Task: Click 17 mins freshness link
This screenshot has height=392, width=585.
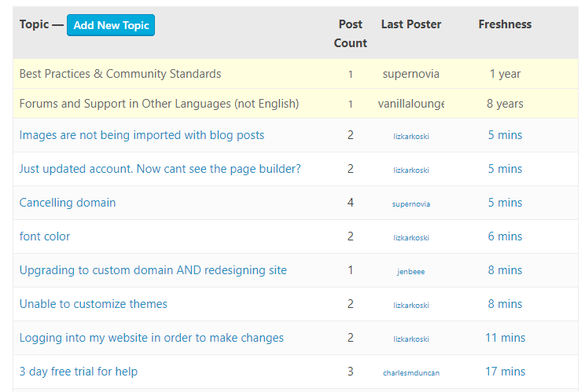Action: (505, 372)
